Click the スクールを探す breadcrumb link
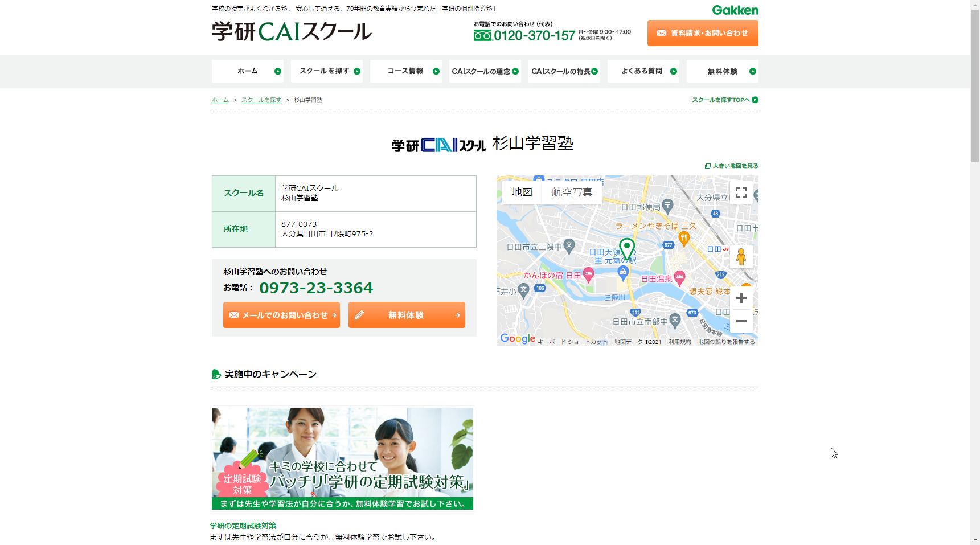The width and height of the screenshot is (980, 545). pyautogui.click(x=261, y=100)
